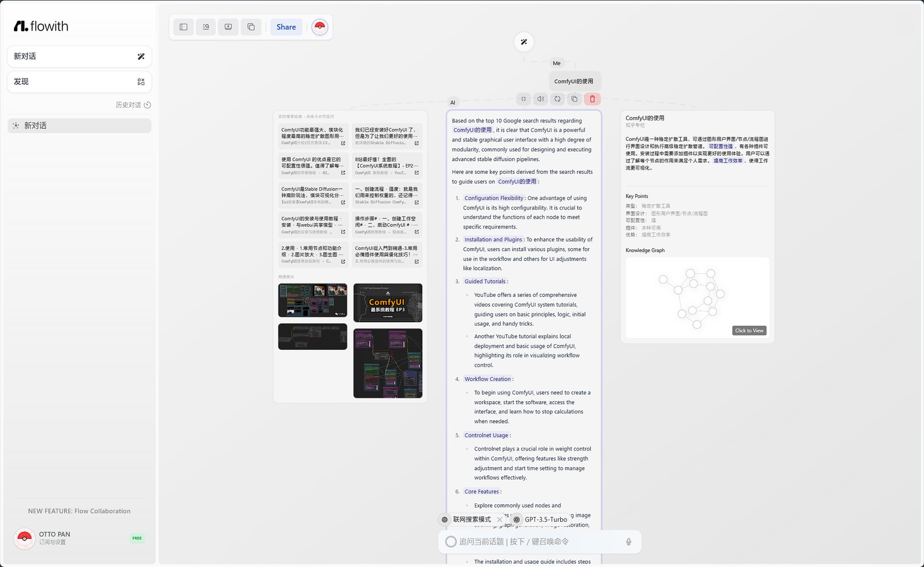Open external link for 2.使用 常用节点 result
This screenshot has width=924, height=567.
point(343,262)
